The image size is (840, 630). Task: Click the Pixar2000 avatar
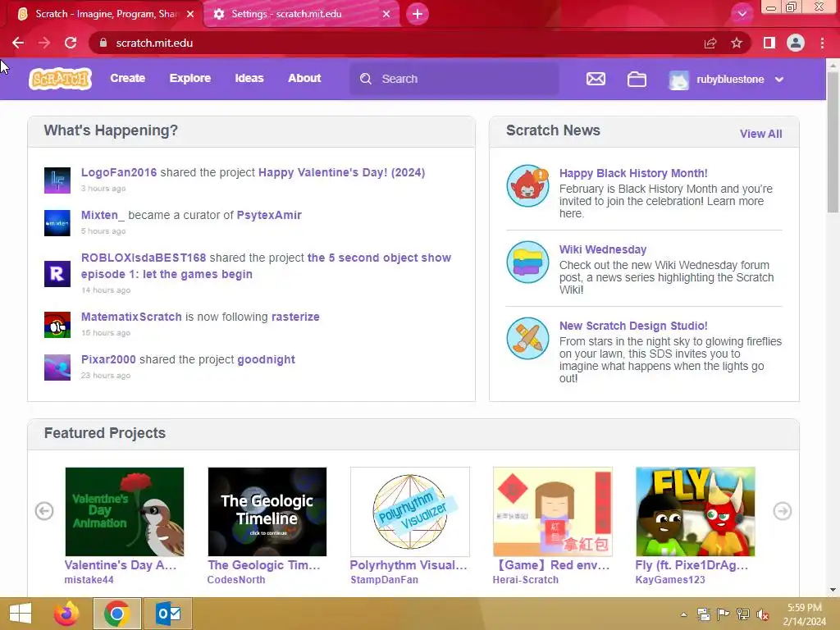pos(57,367)
